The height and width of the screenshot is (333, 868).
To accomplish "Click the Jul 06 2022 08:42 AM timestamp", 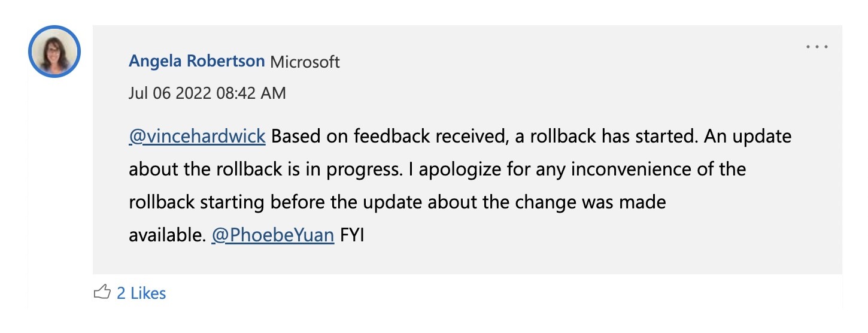I will click(x=207, y=93).
